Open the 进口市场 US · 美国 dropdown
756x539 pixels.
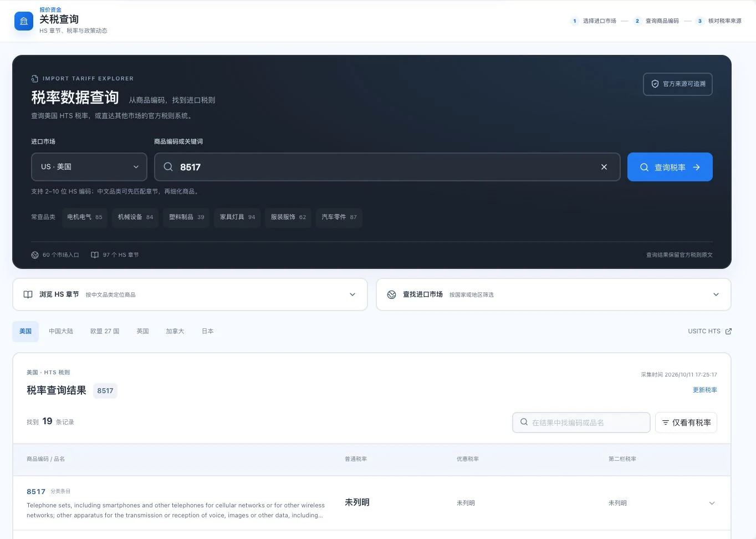point(89,167)
